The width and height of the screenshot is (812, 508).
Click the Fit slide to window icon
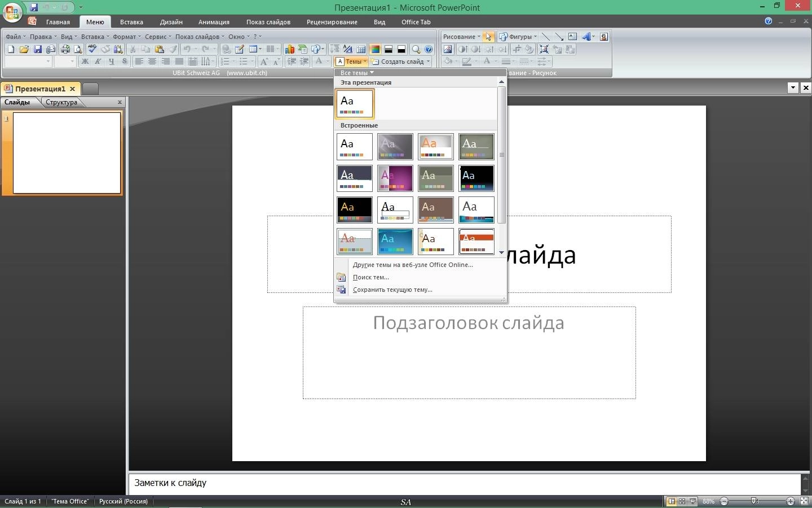[805, 501]
